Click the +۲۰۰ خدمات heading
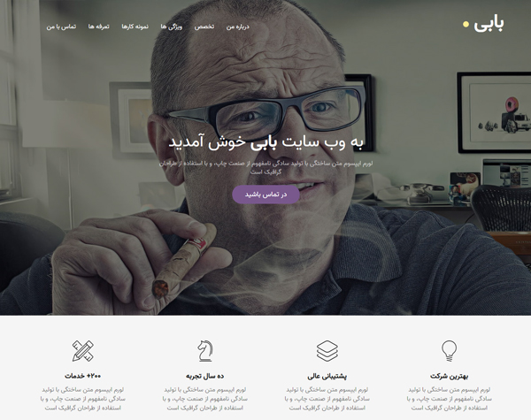Image resolution: width=531 pixels, height=420 pixels. 83,376
